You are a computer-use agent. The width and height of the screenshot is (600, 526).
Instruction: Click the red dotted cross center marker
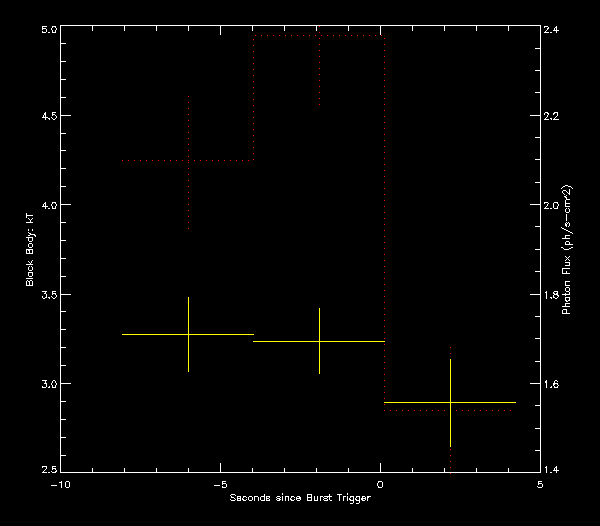[x=188, y=160]
